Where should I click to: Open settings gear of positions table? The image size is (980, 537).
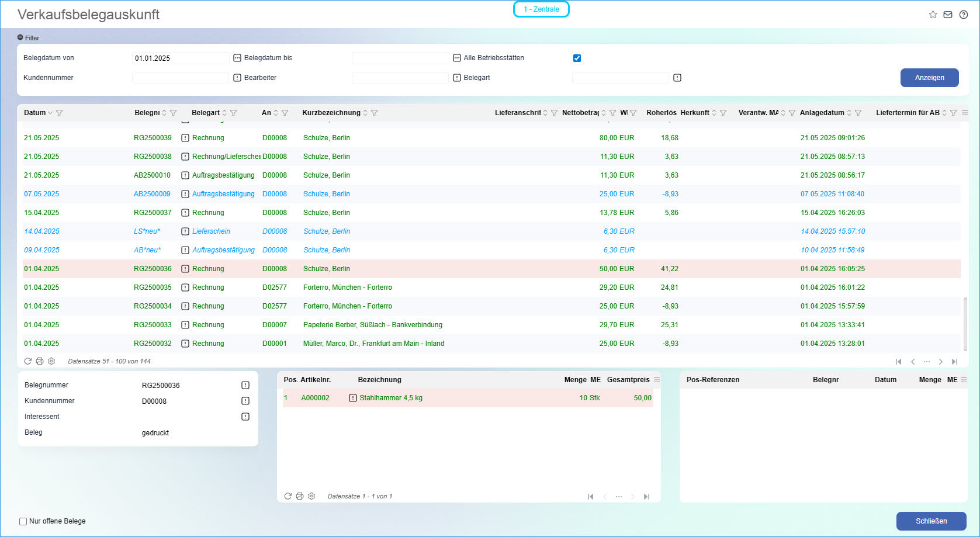pos(311,496)
